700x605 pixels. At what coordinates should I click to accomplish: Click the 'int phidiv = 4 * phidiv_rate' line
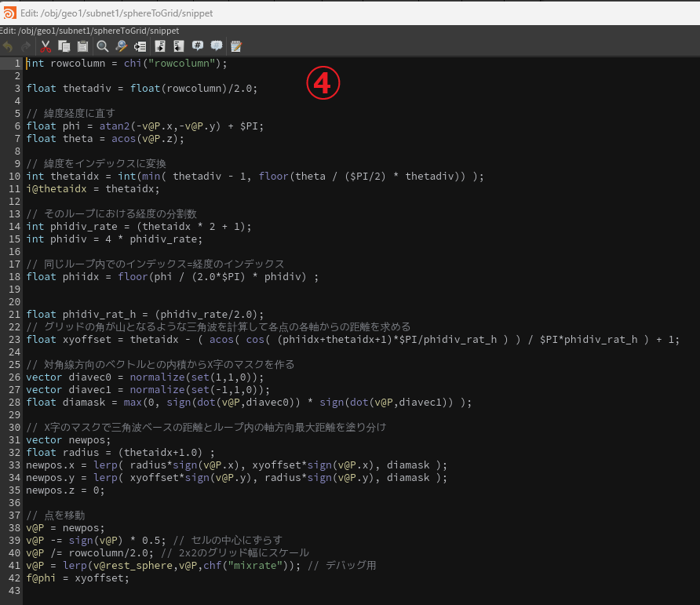115,239
